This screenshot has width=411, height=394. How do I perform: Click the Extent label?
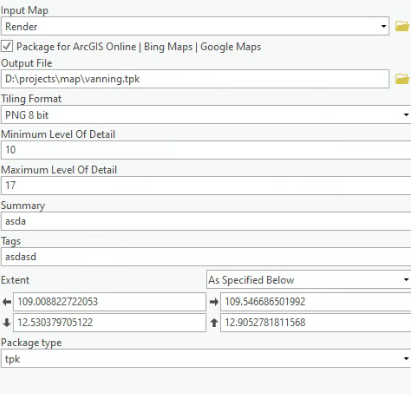pos(15,280)
